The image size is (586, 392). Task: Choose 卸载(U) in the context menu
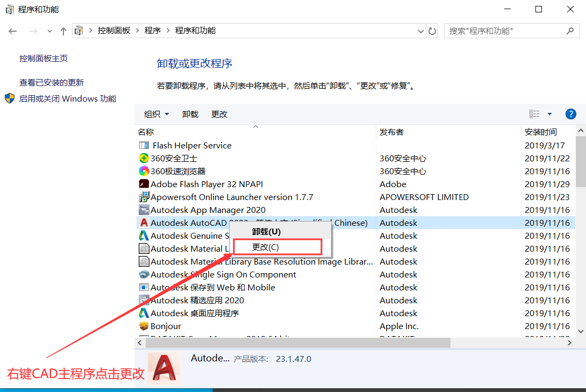(280, 232)
